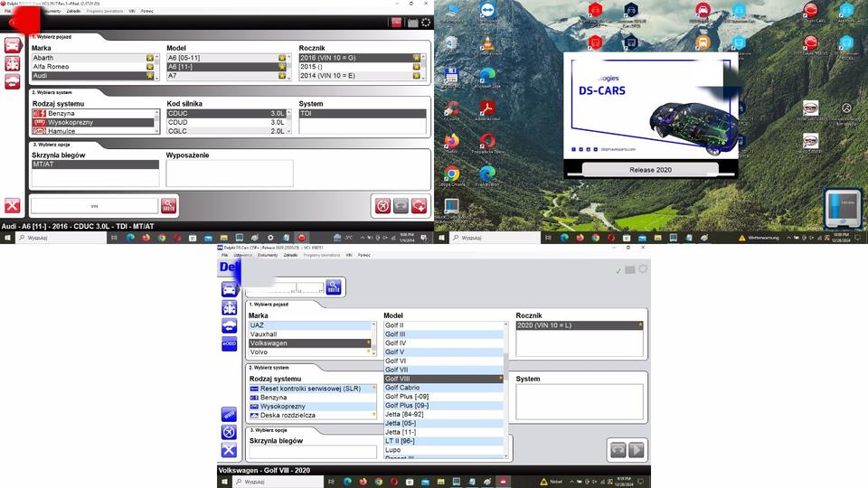Click Wetterwarnung weather alert in taskbar

pos(759,238)
